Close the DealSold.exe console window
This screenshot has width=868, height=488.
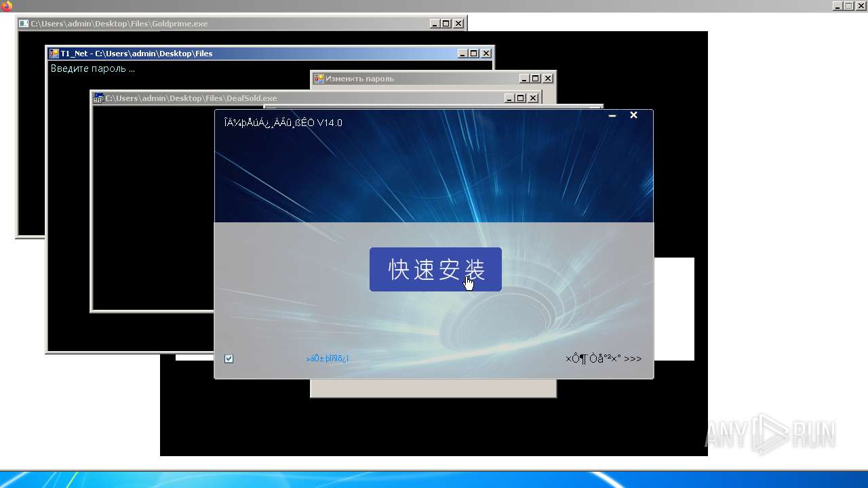[x=533, y=98]
